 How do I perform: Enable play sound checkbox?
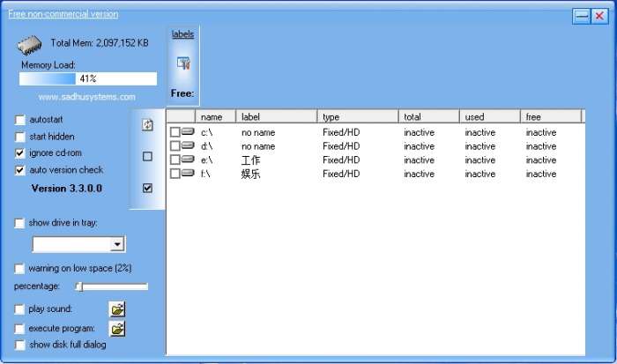19,309
